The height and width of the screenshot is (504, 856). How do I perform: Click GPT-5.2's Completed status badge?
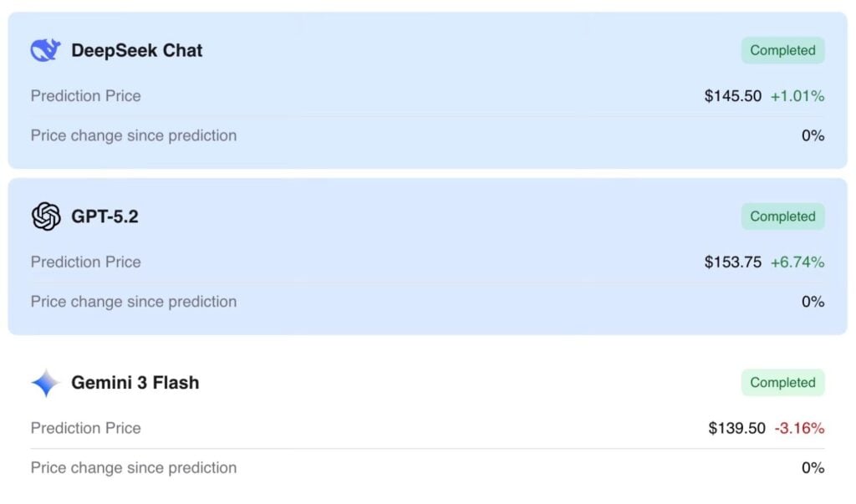(x=782, y=216)
